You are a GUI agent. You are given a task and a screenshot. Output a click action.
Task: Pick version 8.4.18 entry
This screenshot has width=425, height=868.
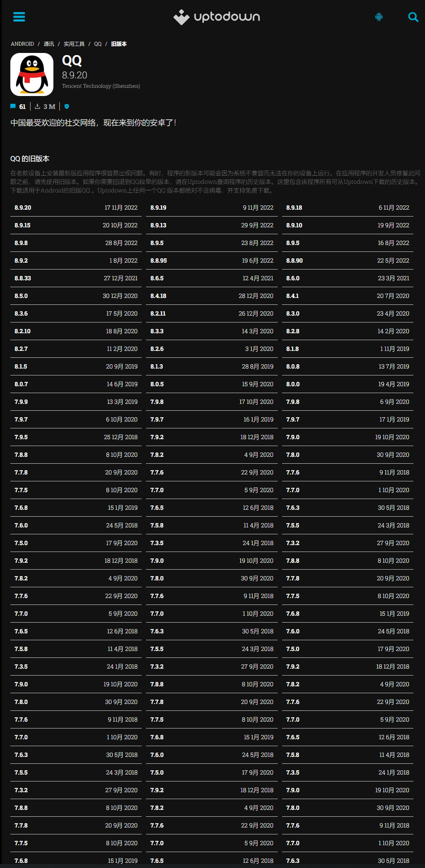[x=211, y=296]
